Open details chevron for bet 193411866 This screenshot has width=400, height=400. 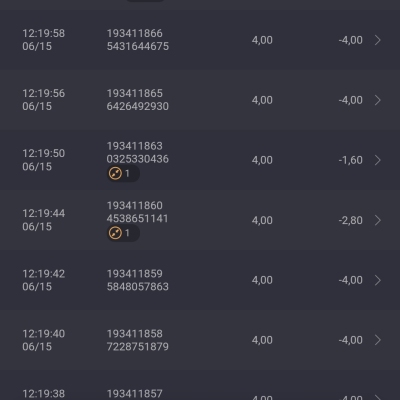(x=378, y=40)
